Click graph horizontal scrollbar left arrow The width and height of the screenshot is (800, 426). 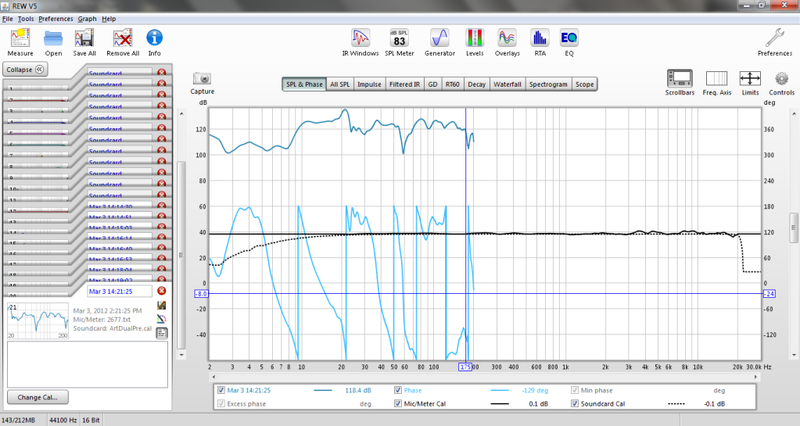pyautogui.click(x=214, y=377)
